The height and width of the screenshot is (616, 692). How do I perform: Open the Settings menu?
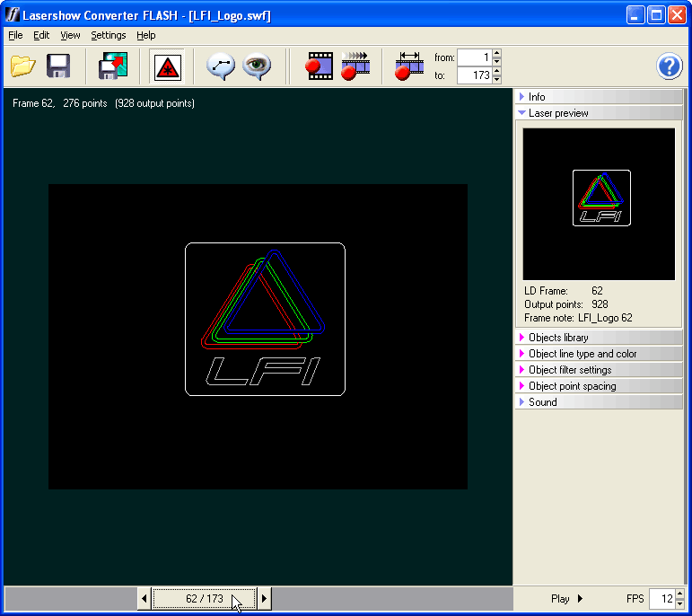click(109, 35)
